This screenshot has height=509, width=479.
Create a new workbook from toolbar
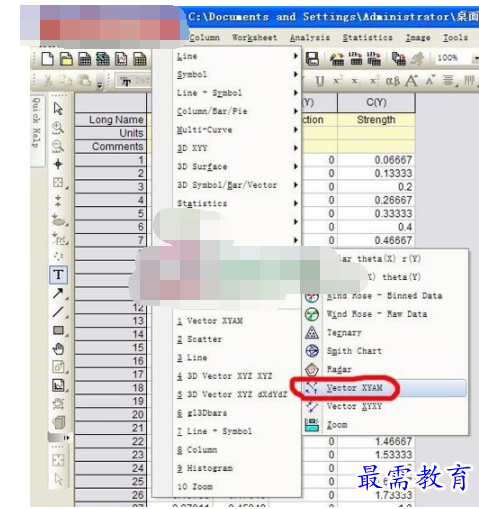[x=85, y=59]
